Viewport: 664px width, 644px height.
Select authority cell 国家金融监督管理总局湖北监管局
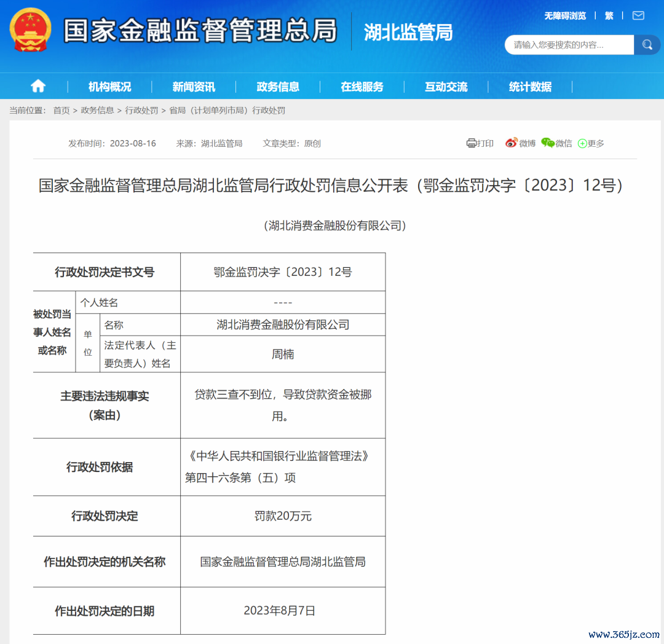283,562
